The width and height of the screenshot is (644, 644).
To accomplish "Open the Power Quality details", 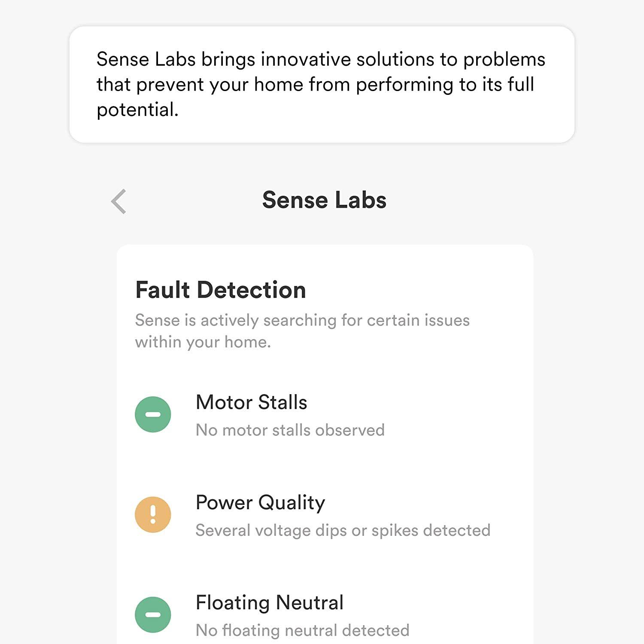I will [x=260, y=502].
